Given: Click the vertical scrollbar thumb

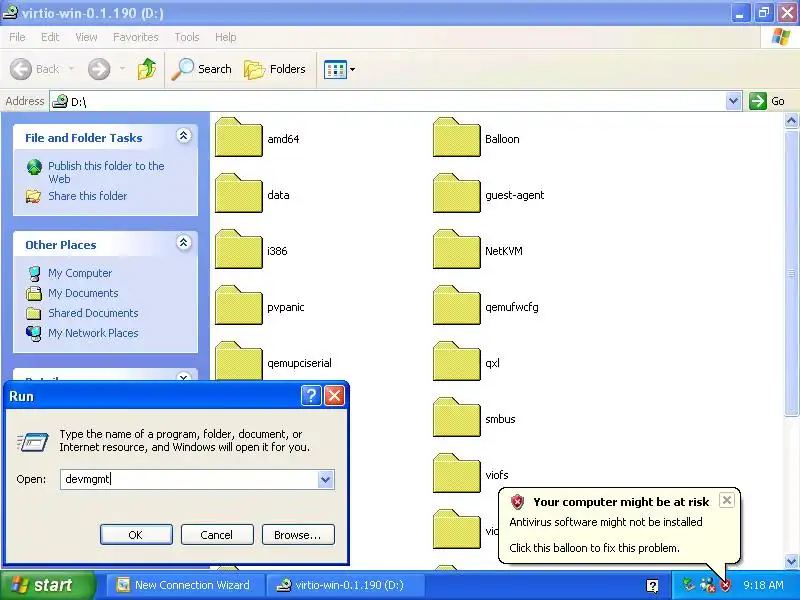Looking at the screenshot, I should [x=791, y=273].
